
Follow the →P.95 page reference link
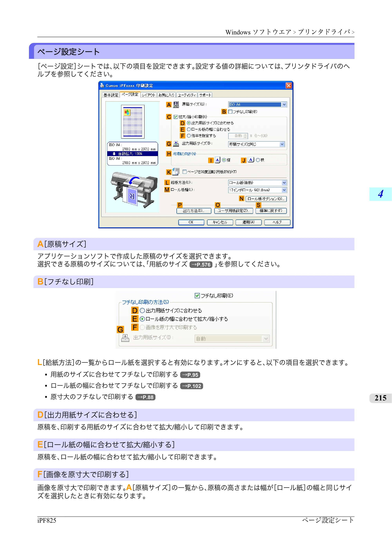190,375
